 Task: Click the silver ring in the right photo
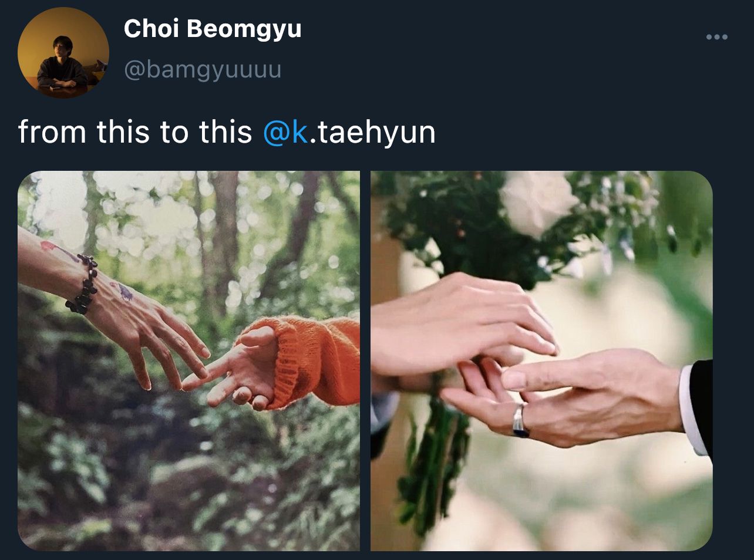click(520, 421)
